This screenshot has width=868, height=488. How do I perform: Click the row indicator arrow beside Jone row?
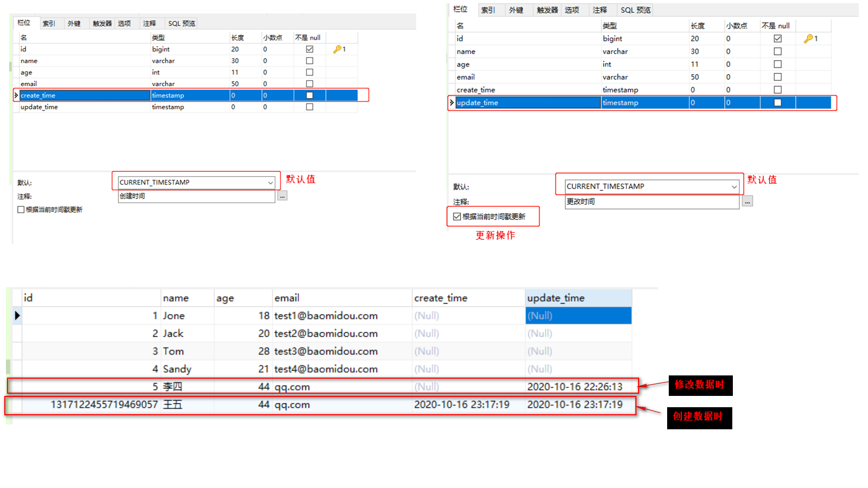[17, 316]
